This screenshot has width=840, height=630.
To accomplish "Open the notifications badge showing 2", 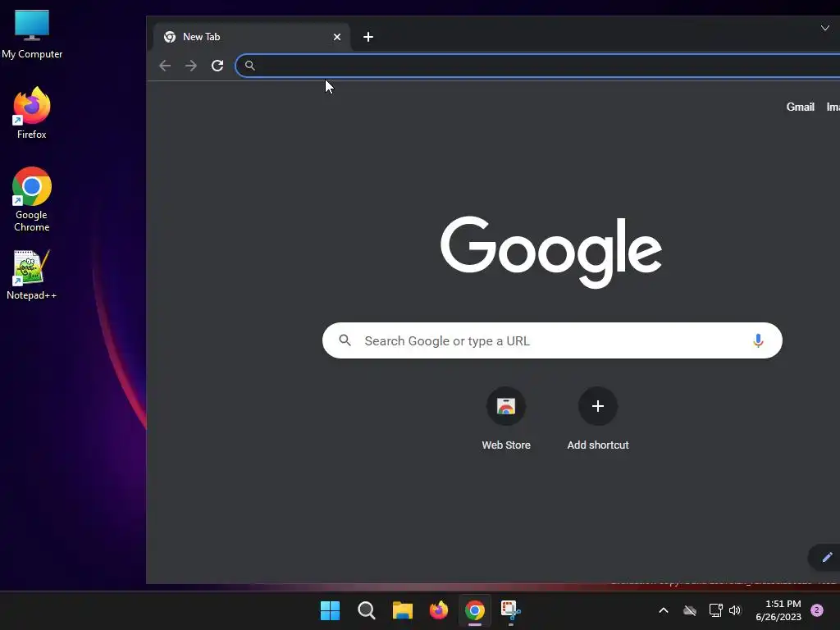I will [x=817, y=610].
